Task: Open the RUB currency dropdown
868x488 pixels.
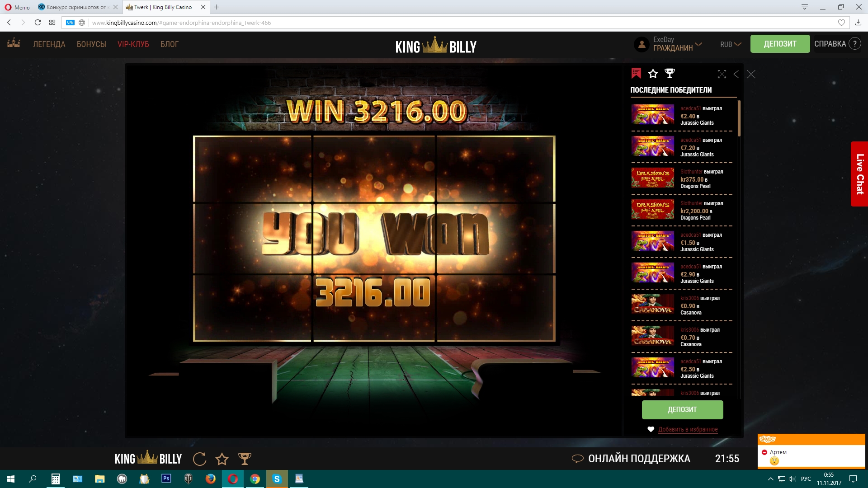Action: (x=729, y=44)
